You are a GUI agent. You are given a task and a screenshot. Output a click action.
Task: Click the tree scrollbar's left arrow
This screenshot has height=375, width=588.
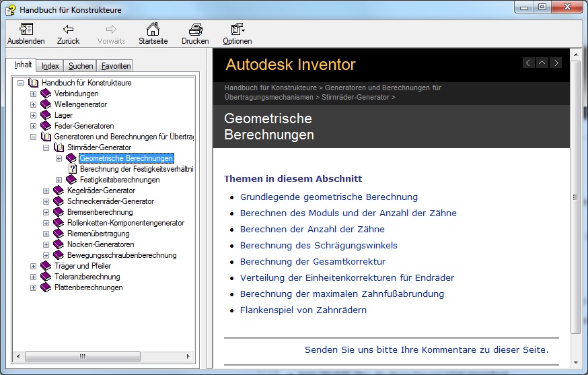point(18,356)
